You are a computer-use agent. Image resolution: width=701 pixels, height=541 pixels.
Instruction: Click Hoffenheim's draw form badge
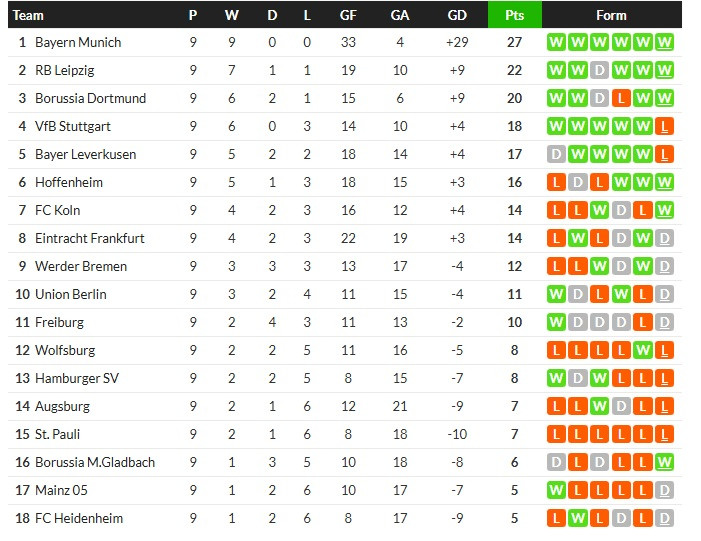point(577,182)
